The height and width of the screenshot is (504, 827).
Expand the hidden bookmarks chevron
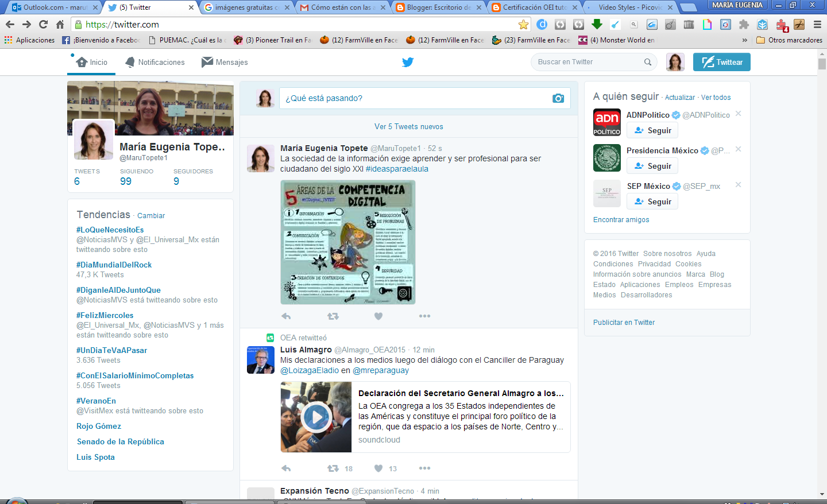(745, 40)
